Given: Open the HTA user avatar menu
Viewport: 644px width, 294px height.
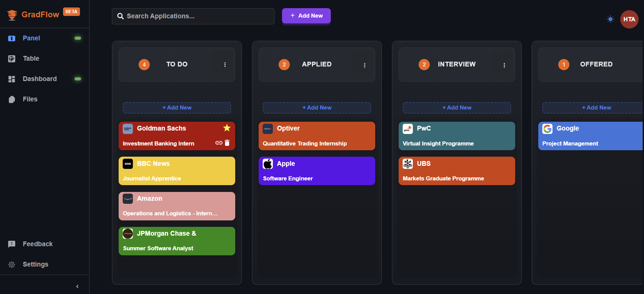Looking at the screenshot, I should tap(629, 19).
